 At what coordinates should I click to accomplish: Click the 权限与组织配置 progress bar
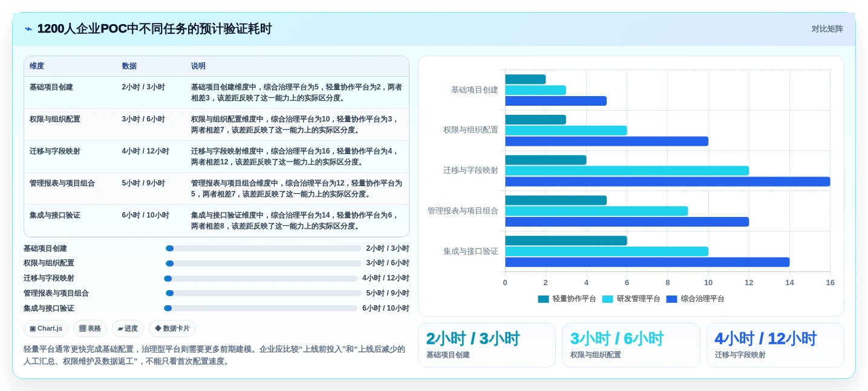click(x=264, y=263)
